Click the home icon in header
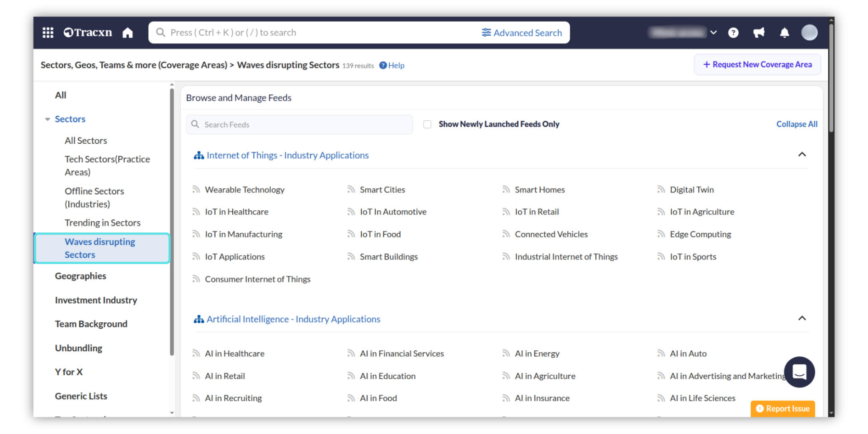 coord(127,33)
